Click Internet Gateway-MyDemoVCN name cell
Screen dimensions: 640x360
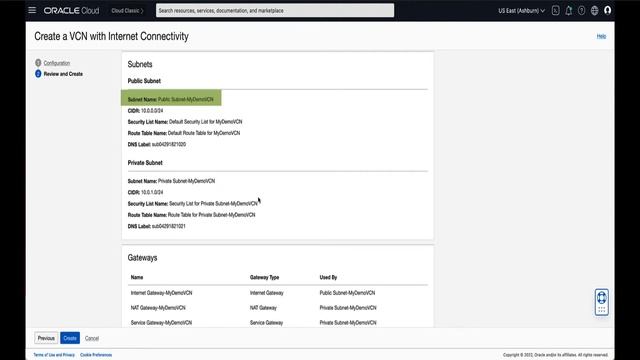click(161, 293)
